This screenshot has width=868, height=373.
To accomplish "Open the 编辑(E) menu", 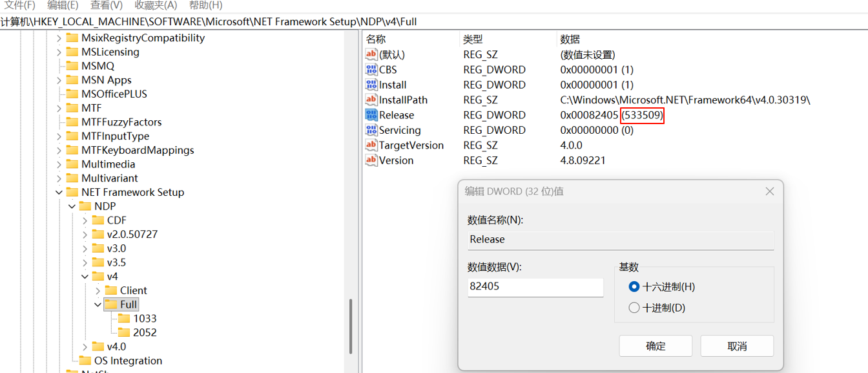I will coord(63,5).
